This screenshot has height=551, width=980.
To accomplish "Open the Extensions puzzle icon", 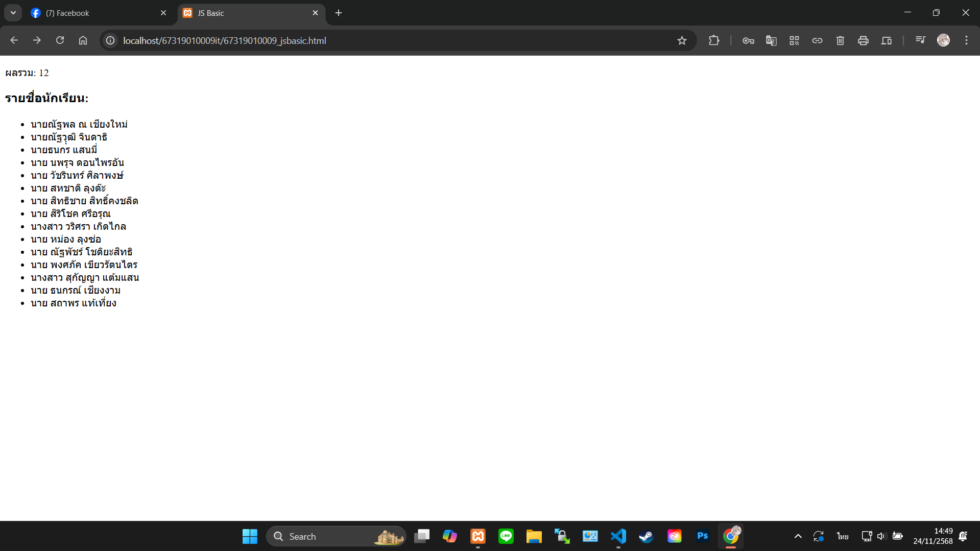I will [714, 41].
